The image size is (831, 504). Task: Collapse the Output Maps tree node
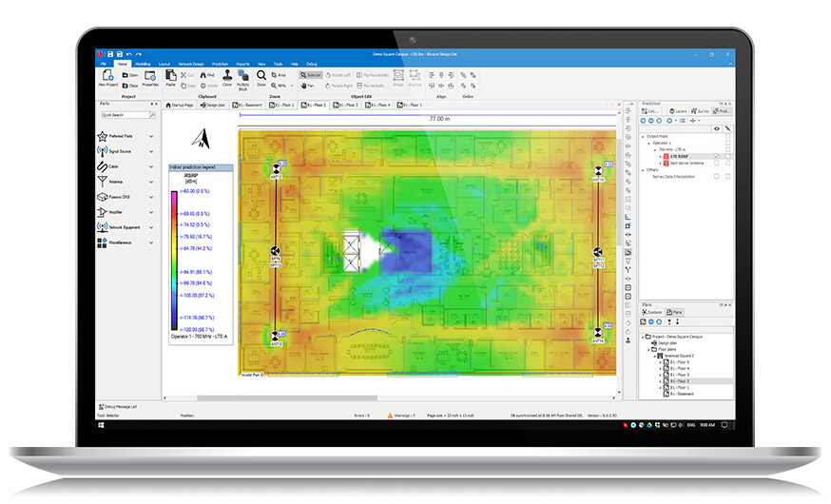644,137
